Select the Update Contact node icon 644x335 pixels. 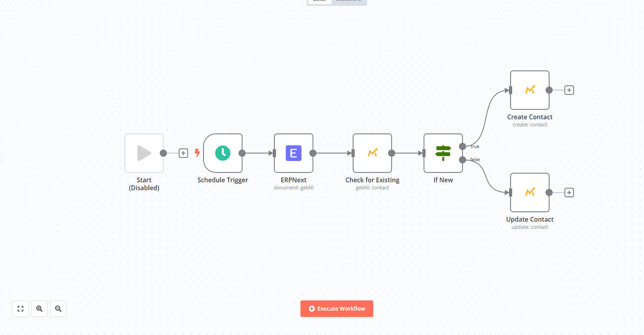(530, 192)
